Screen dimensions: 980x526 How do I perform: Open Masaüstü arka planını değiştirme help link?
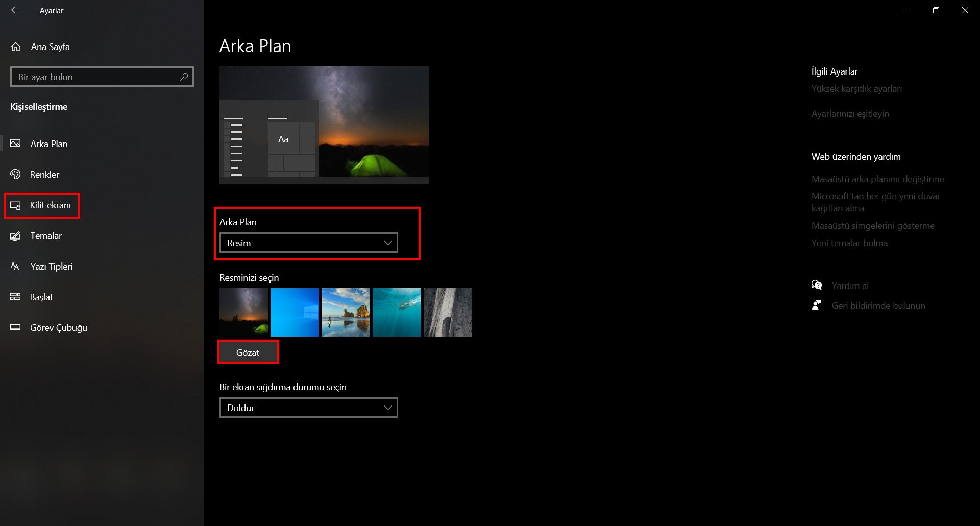878,179
